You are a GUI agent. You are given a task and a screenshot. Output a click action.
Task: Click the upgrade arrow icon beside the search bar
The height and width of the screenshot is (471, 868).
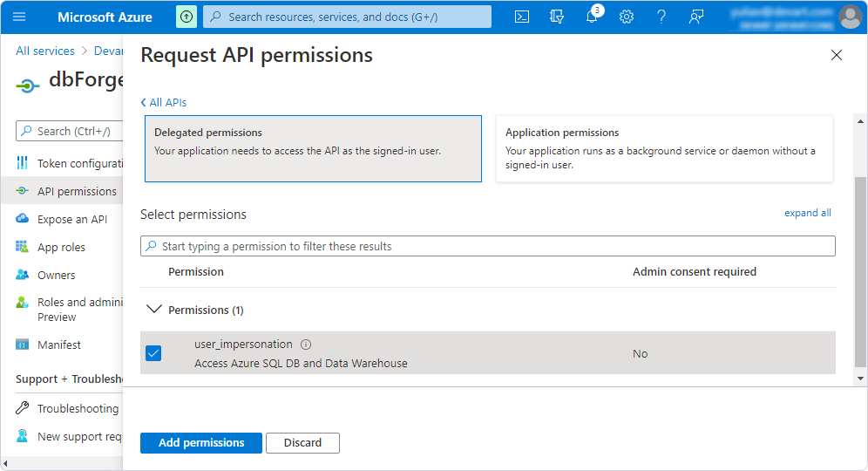[x=186, y=17]
